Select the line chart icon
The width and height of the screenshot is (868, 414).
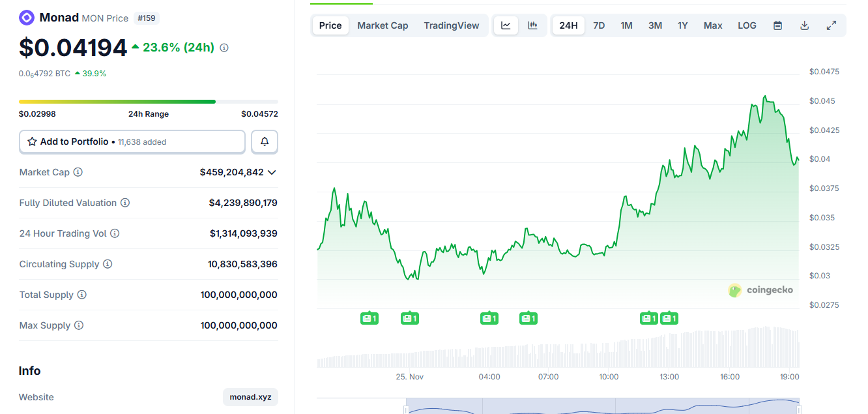[x=506, y=25]
